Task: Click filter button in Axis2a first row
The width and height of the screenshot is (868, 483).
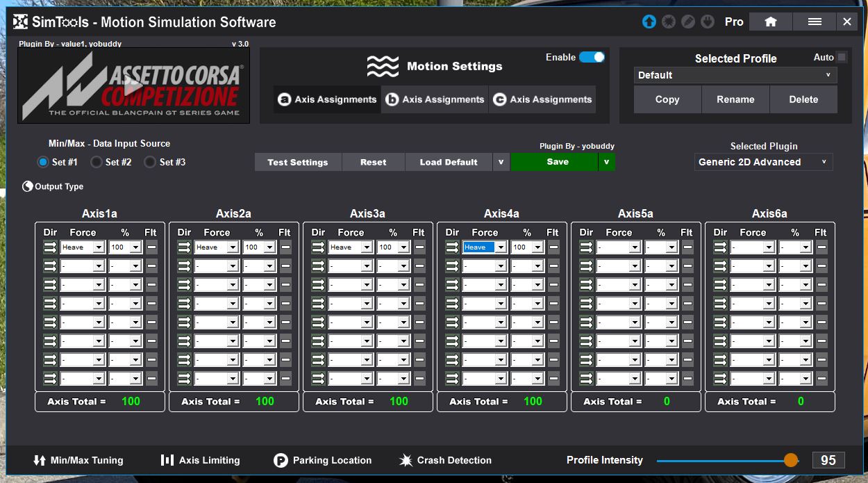Action: [285, 247]
